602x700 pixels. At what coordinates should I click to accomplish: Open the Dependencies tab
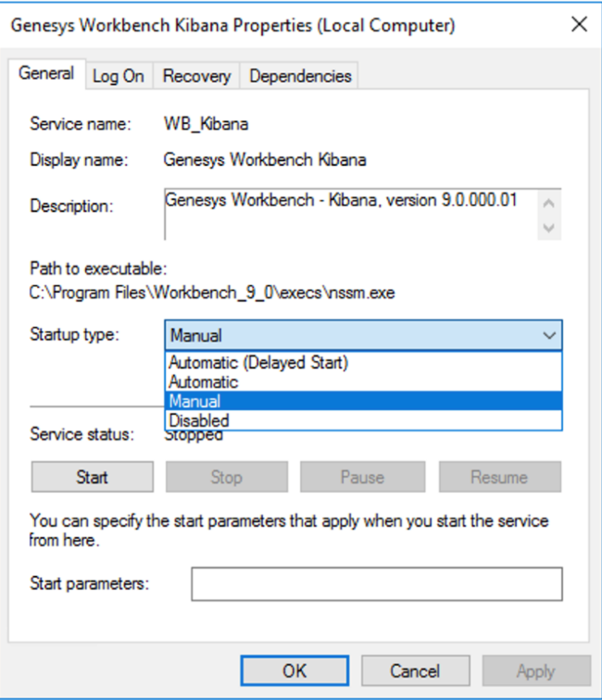point(300,76)
